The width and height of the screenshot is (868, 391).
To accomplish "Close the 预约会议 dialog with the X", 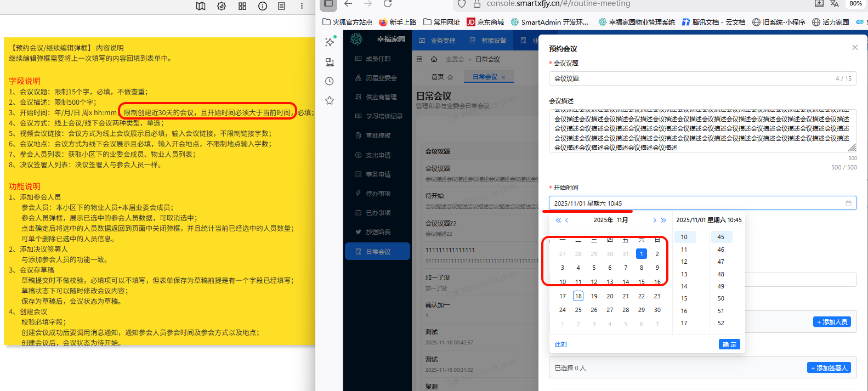I will [855, 48].
